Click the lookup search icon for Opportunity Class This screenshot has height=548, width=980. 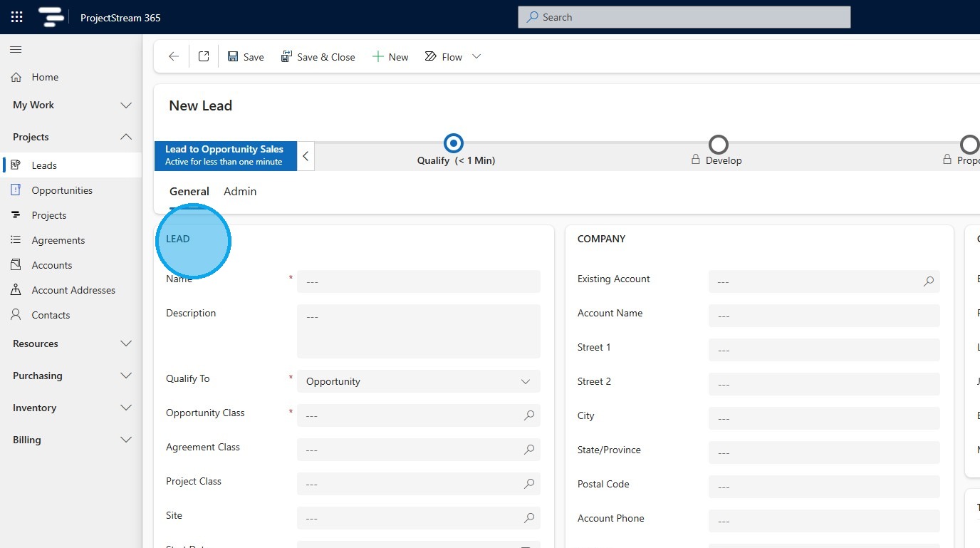coord(529,415)
